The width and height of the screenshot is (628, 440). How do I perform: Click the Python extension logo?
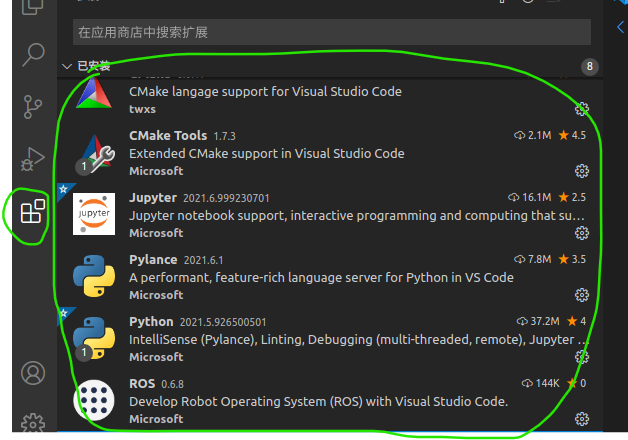click(94, 338)
